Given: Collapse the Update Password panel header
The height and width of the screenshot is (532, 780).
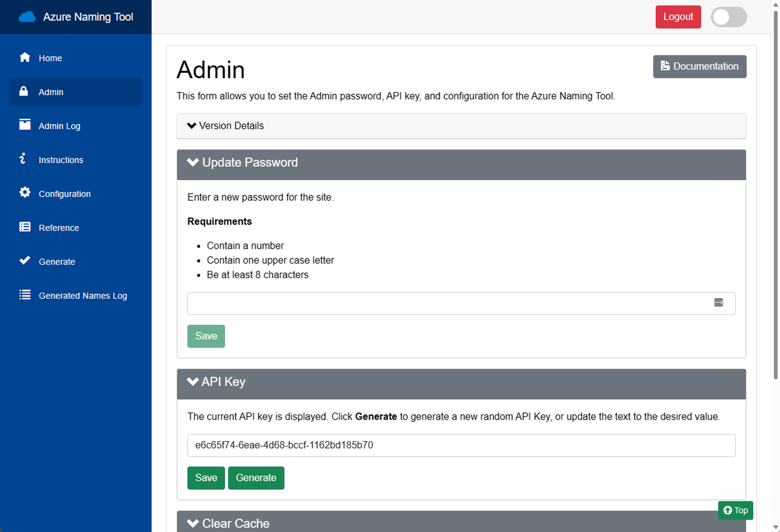Looking at the screenshot, I should pyautogui.click(x=461, y=164).
